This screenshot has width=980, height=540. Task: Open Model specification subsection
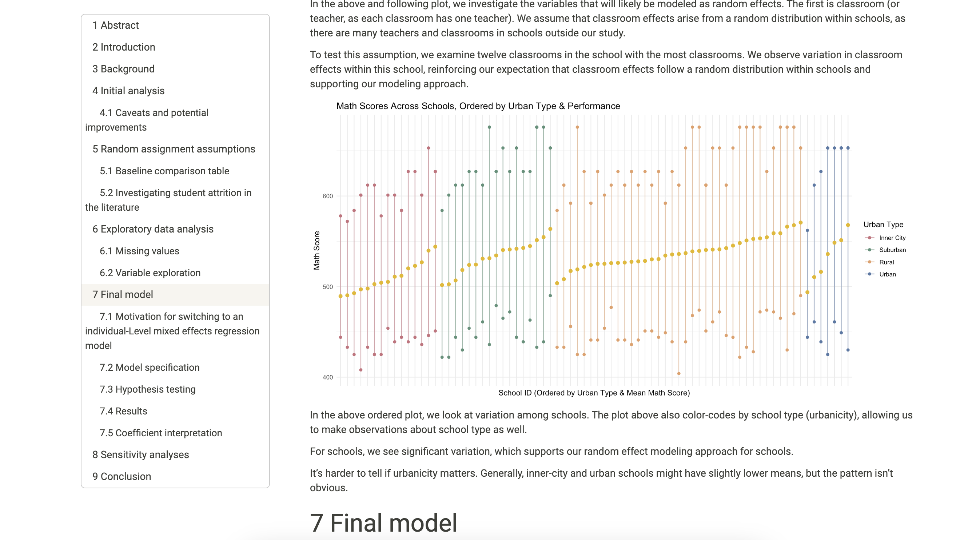click(x=150, y=367)
